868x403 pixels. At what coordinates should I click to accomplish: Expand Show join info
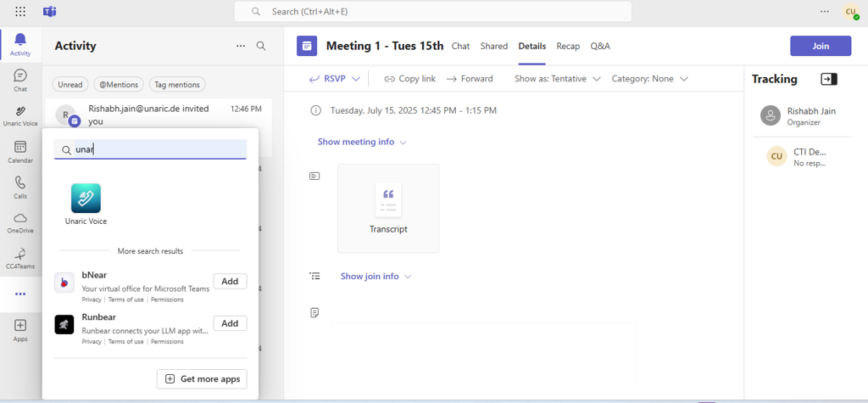click(376, 276)
